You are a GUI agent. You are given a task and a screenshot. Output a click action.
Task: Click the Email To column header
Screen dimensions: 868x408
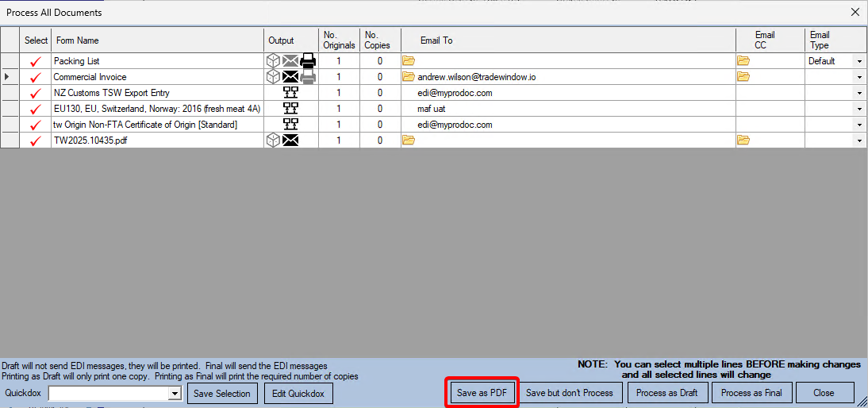coord(436,40)
